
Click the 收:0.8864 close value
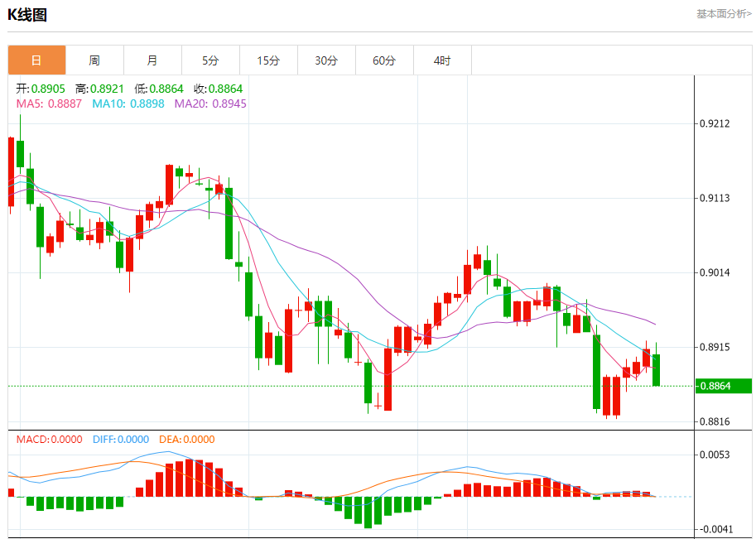[219, 89]
